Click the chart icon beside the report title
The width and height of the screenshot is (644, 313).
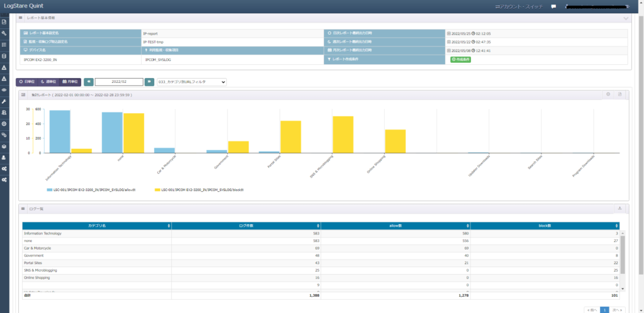tap(23, 95)
